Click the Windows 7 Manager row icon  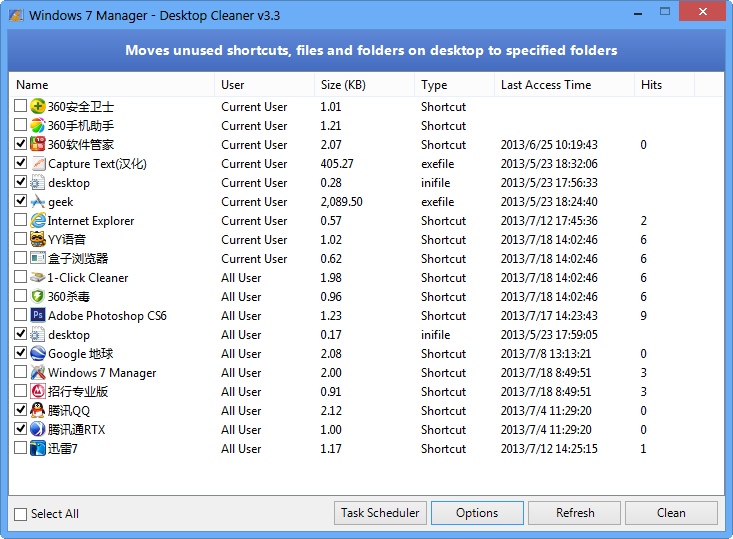click(x=38, y=373)
